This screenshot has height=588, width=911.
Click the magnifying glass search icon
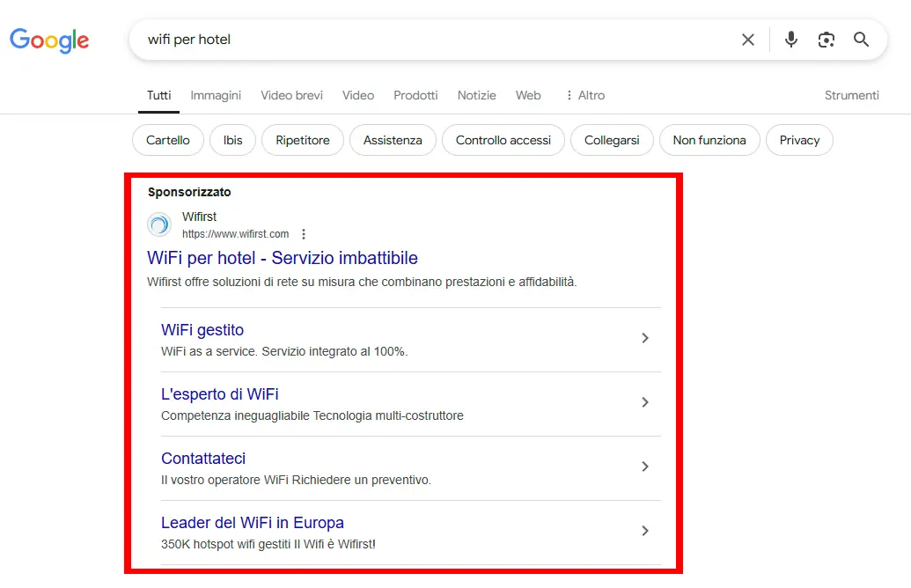(x=861, y=40)
